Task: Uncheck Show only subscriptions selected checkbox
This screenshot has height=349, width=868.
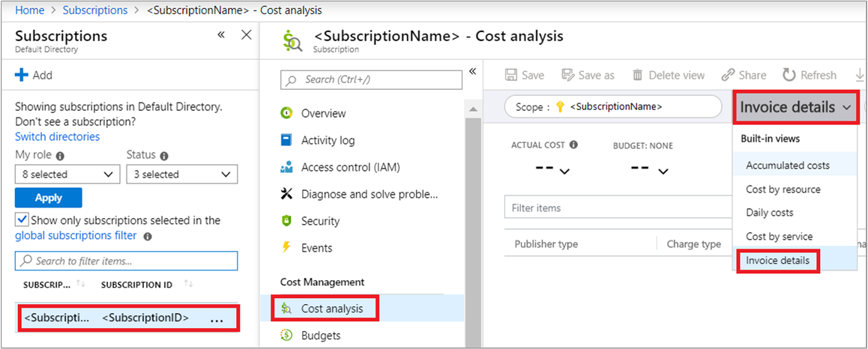Action: [x=22, y=220]
